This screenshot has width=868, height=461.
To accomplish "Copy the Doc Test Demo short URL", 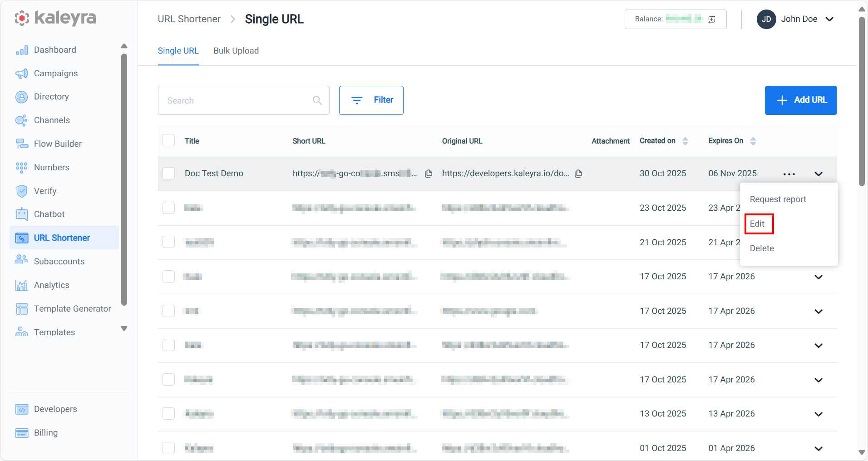I will coord(429,173).
